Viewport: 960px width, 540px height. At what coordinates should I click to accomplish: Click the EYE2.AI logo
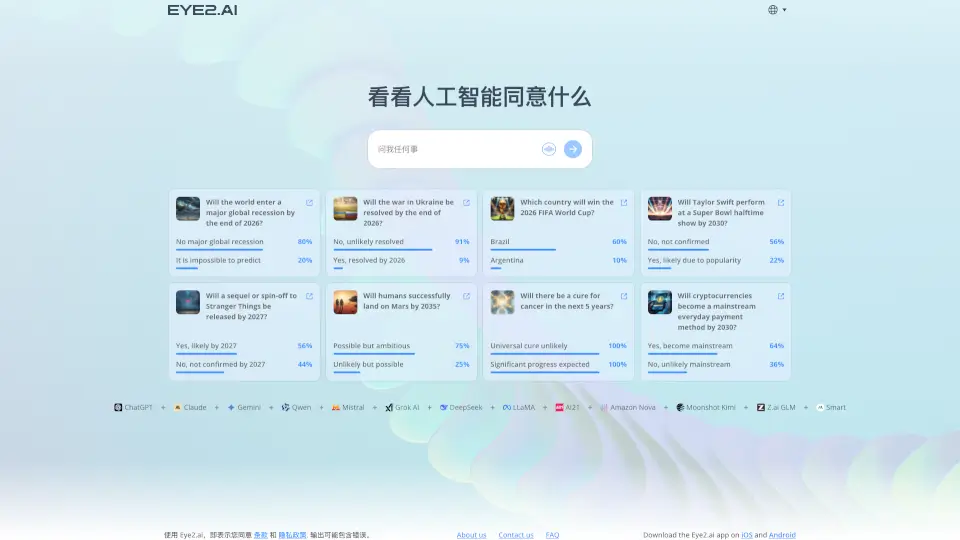(202, 10)
